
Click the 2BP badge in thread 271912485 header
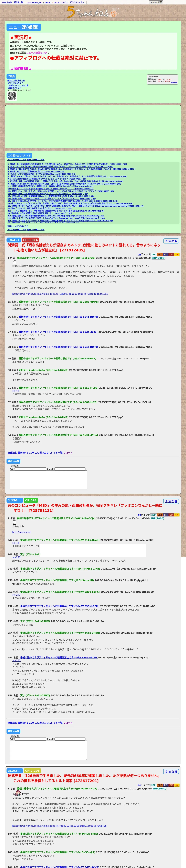[x=153, y=254]
